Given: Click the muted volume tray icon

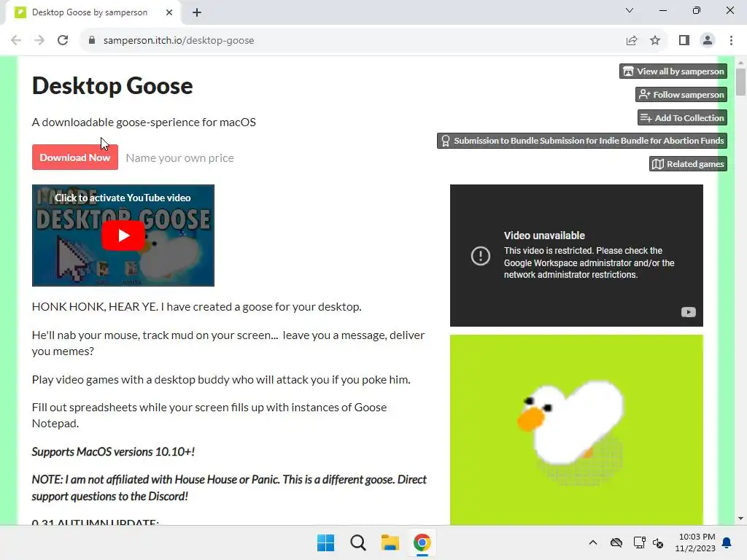Looking at the screenshot, I should 658,542.
